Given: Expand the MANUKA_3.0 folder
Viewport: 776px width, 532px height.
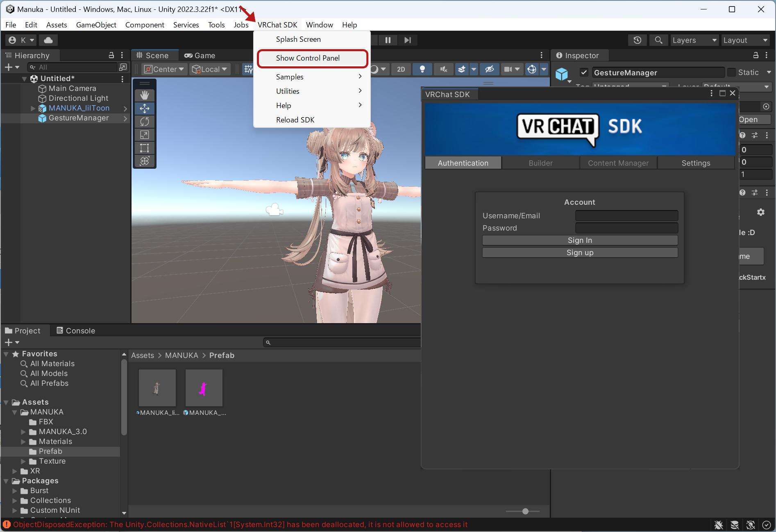Looking at the screenshot, I should [x=23, y=432].
